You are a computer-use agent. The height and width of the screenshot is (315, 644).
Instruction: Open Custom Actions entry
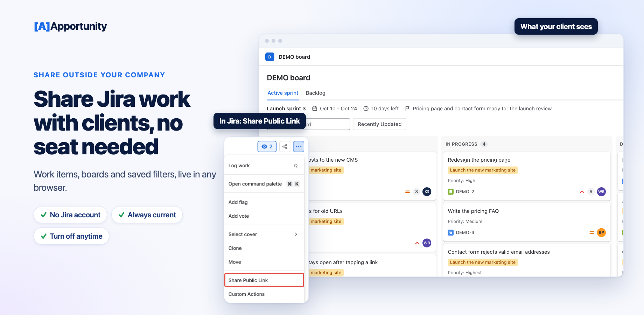264,294
